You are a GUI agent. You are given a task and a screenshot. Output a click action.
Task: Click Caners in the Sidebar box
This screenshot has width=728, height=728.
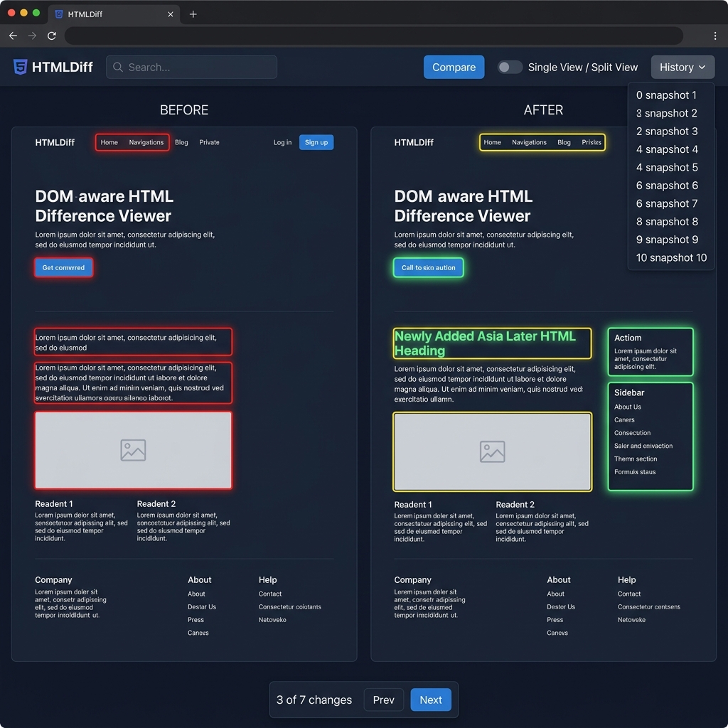(624, 420)
